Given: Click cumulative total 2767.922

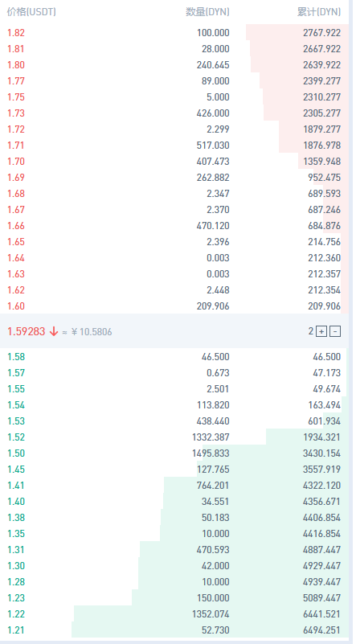Looking at the screenshot, I should click(322, 33).
